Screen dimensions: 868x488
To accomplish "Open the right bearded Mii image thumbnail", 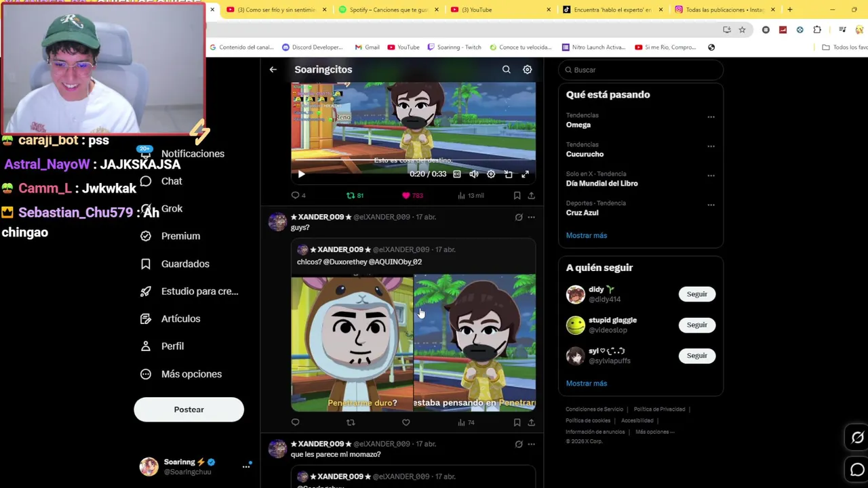I will [x=475, y=343].
